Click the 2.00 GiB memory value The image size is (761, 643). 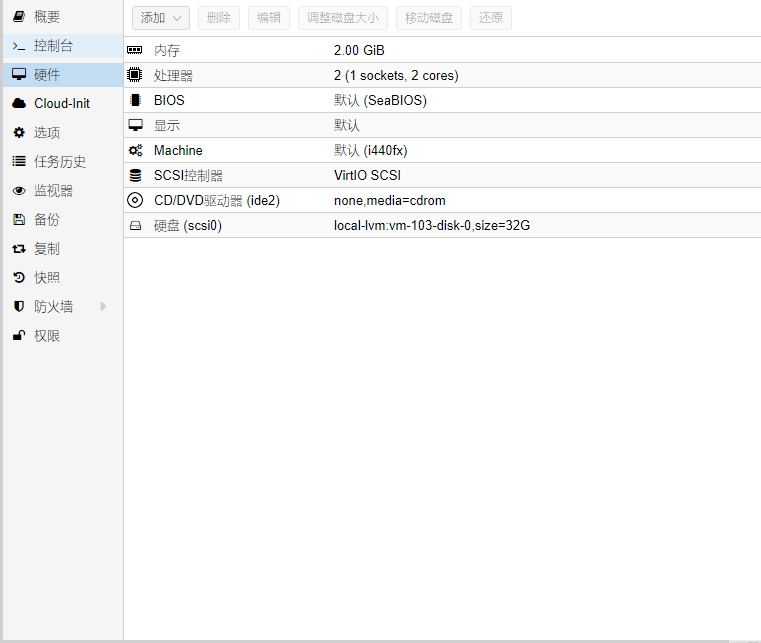point(359,50)
